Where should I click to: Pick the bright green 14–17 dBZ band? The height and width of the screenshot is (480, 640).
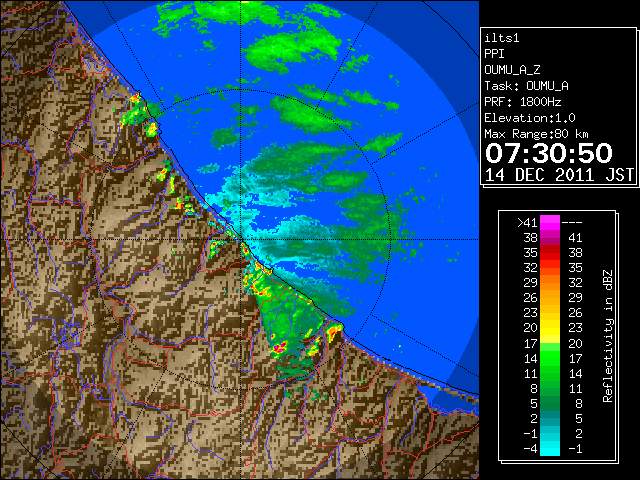point(550,358)
